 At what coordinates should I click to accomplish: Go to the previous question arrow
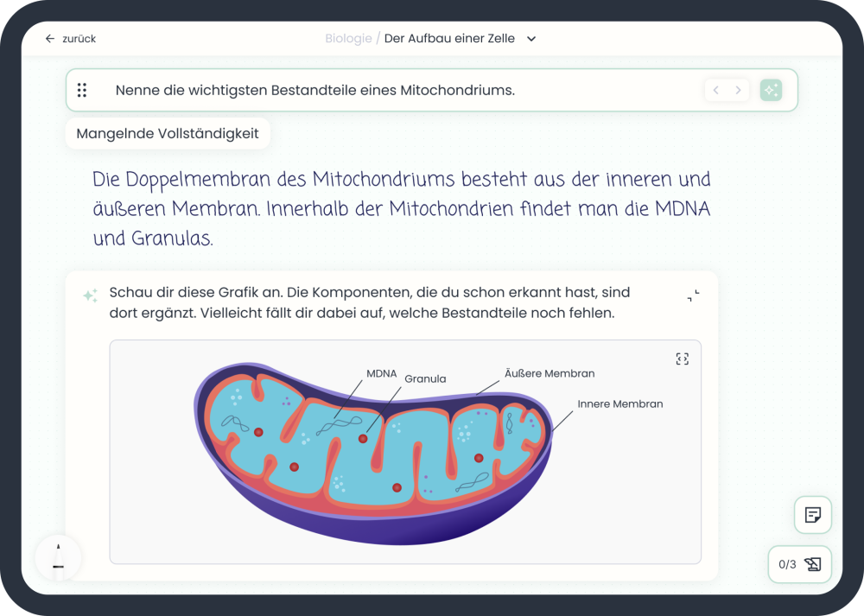point(715,90)
